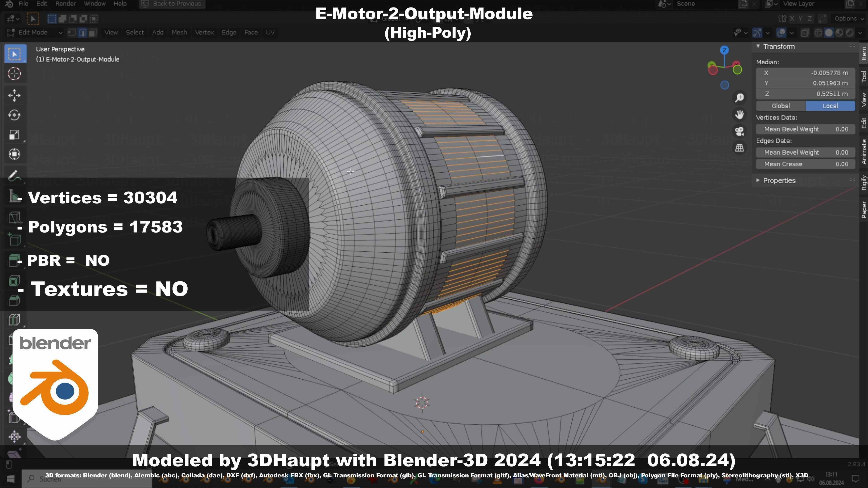Select the Transform tool
Screen dimensions: 868x488
coord(14,154)
